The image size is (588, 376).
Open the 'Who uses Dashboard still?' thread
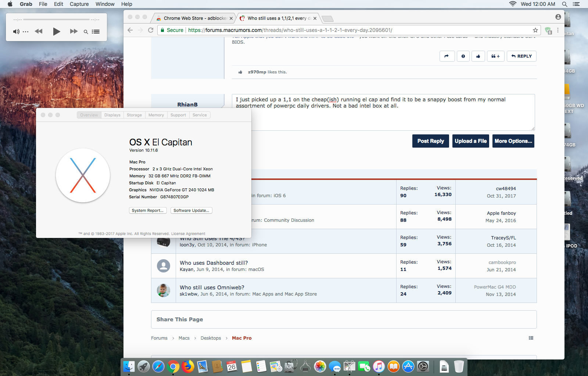pos(214,263)
